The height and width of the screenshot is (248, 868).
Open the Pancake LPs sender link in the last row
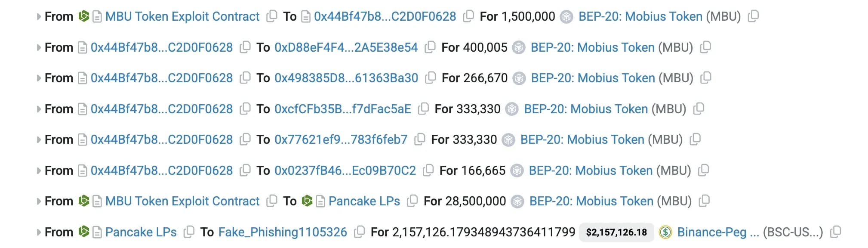[141, 232]
